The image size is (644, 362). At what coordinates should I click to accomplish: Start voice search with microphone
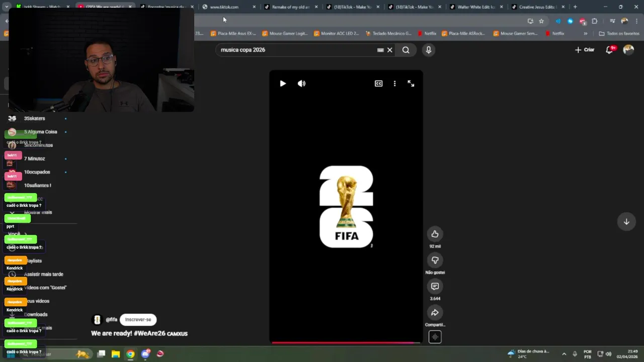click(x=428, y=50)
